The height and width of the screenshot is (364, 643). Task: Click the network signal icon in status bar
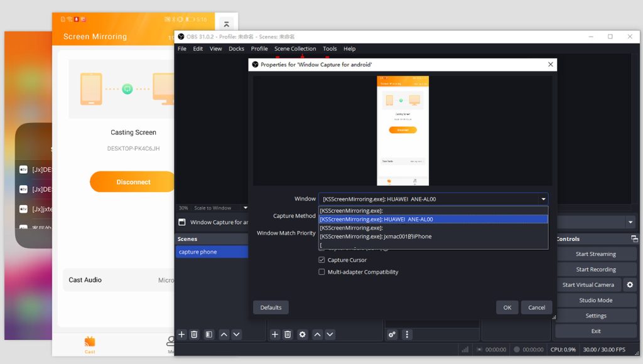(465, 350)
